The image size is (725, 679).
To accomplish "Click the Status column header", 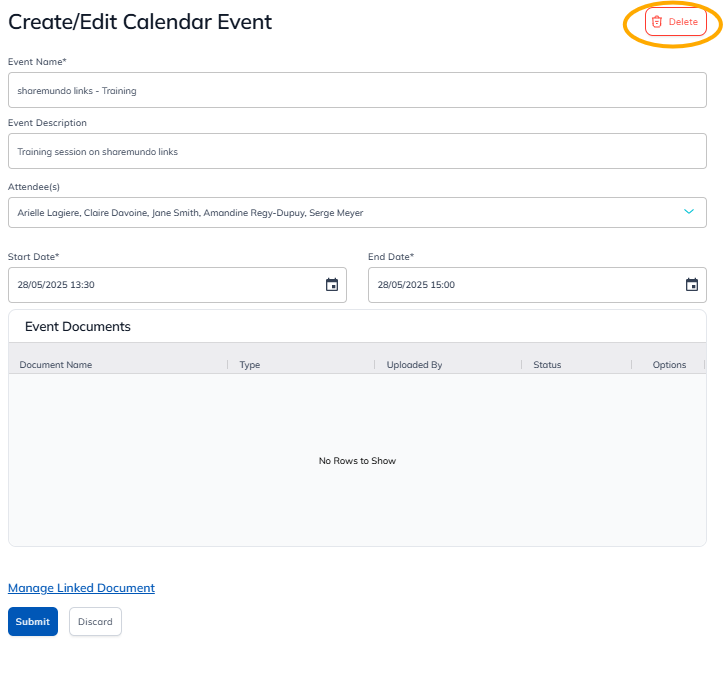I will (547, 365).
